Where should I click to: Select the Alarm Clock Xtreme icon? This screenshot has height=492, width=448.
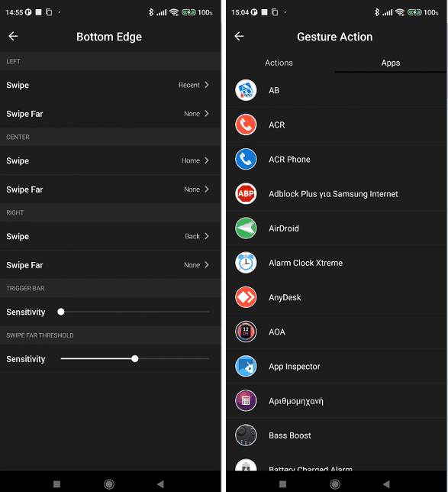coord(246,263)
